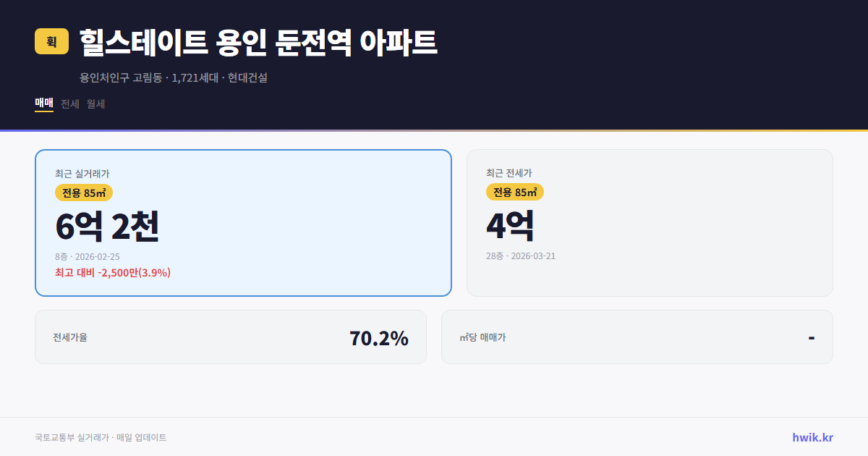Click the red 최고 대비 comparison text
The height and width of the screenshot is (456, 868).
pyautogui.click(x=112, y=272)
